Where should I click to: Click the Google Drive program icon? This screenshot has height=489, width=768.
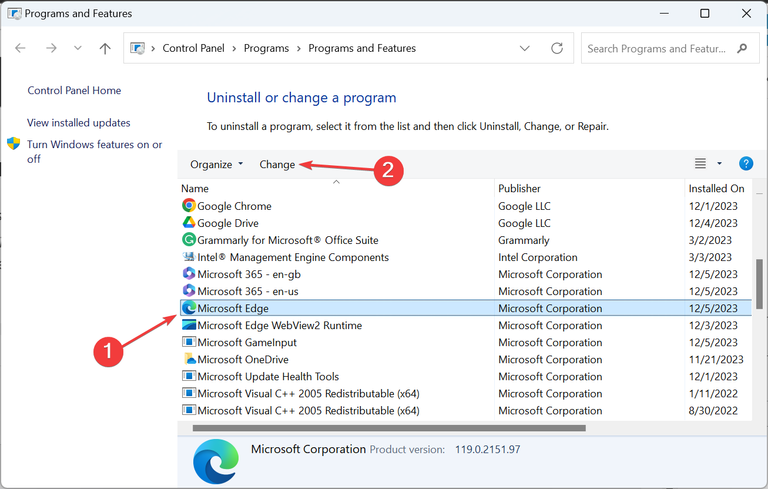point(189,223)
